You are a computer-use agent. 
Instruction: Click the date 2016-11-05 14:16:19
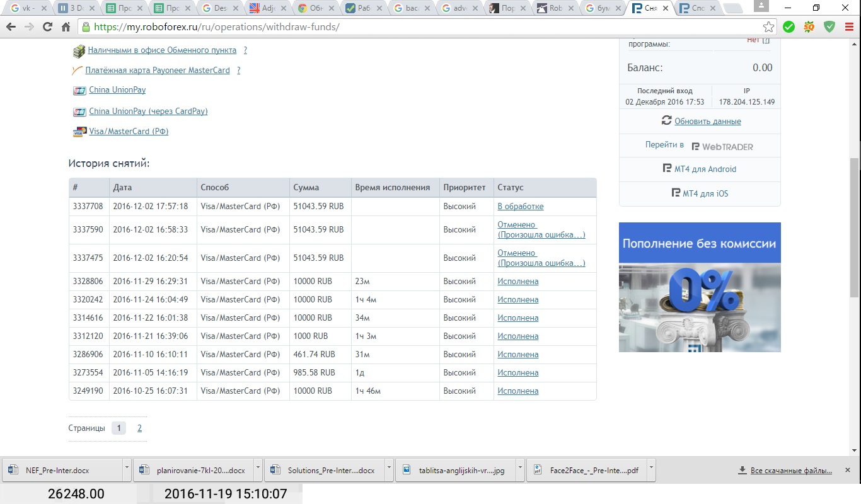pyautogui.click(x=150, y=373)
